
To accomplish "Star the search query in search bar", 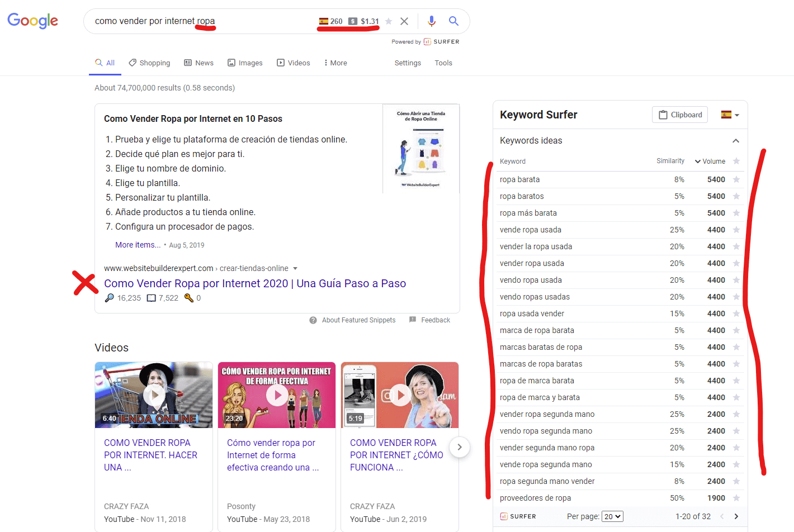I will click(389, 21).
